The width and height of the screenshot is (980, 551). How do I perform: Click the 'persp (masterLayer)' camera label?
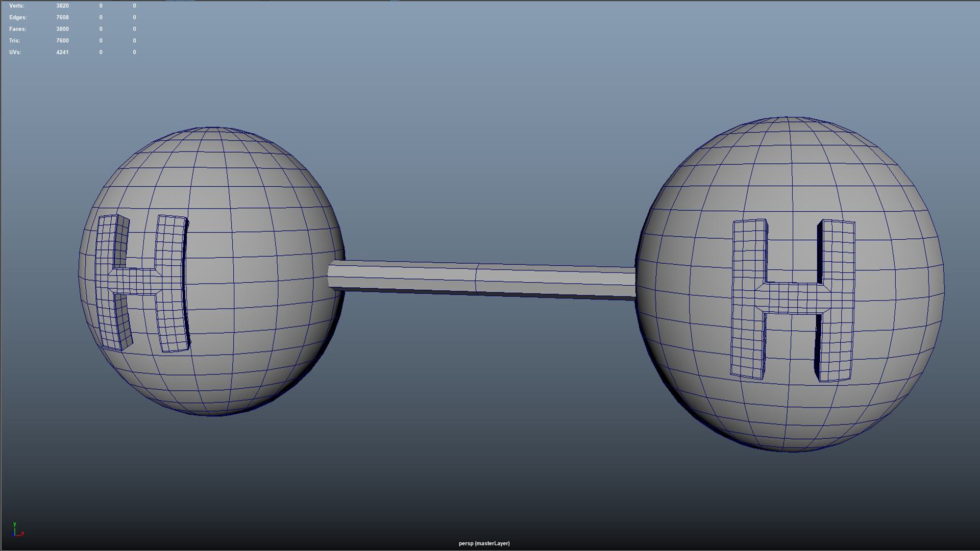tap(484, 543)
